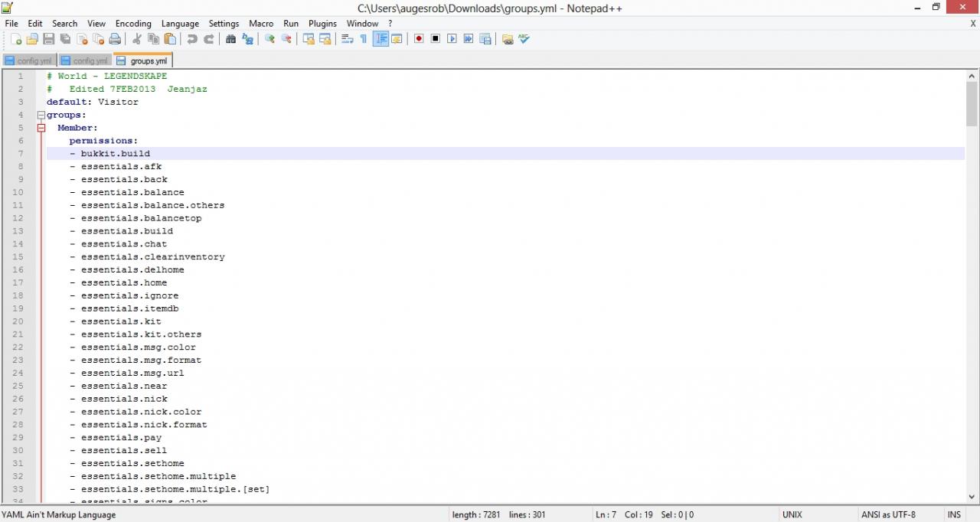Collapse the groups: fold marker on line 4
980x522 pixels.
coord(41,115)
